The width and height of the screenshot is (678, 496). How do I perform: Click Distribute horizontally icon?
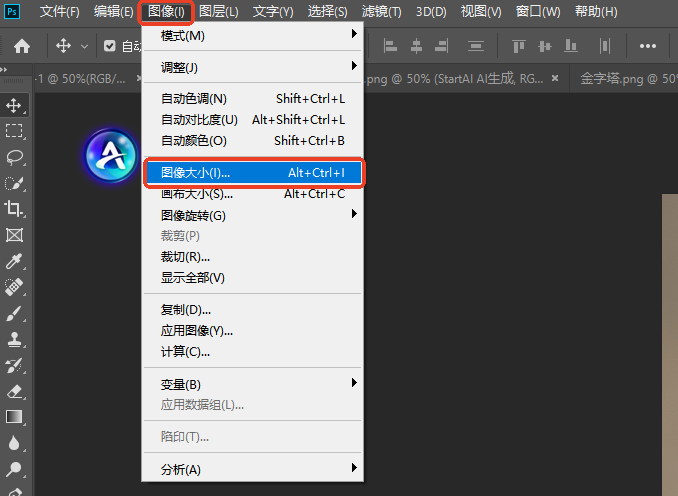point(605,46)
